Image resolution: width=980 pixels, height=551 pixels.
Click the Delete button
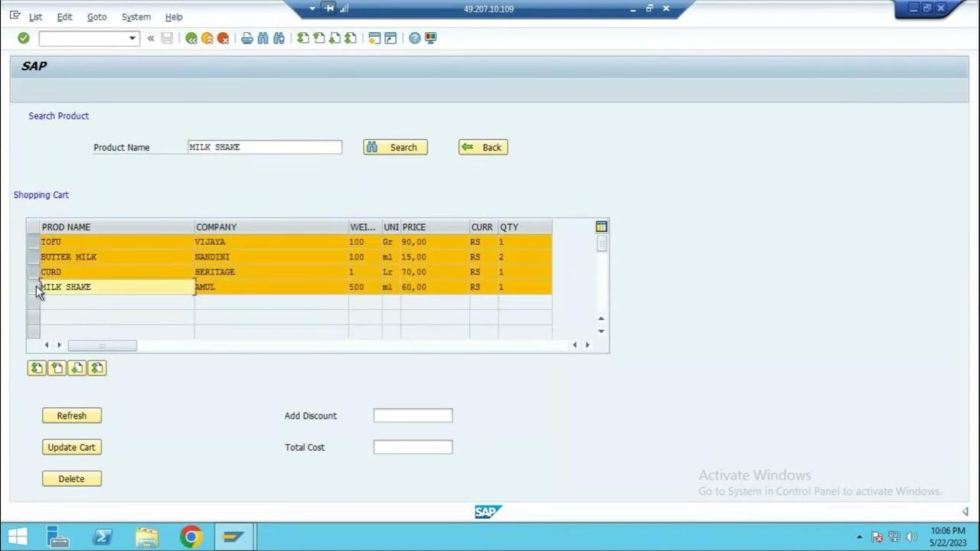point(72,478)
